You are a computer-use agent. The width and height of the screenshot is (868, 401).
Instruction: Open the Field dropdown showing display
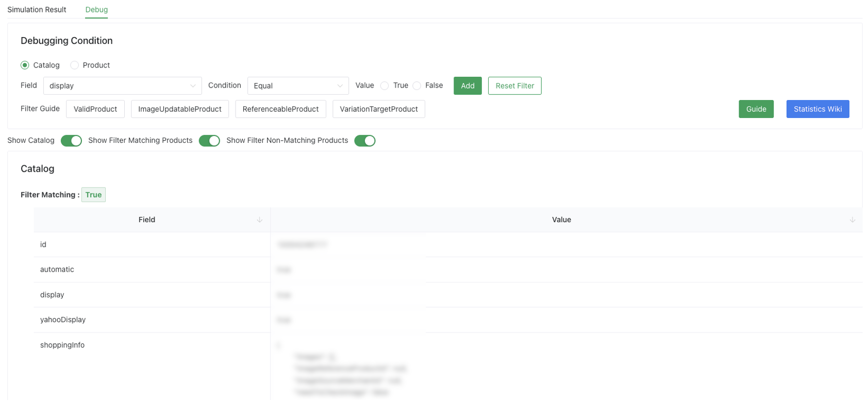click(x=122, y=86)
